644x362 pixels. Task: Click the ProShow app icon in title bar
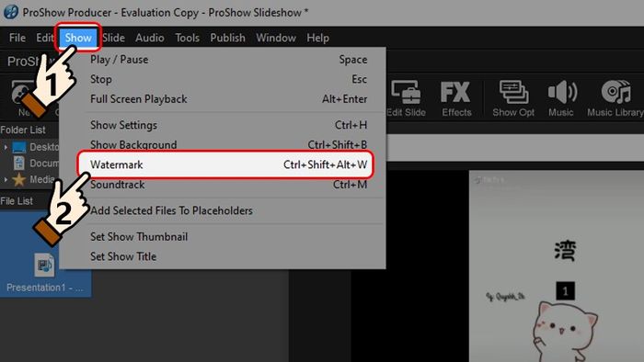pyautogui.click(x=11, y=11)
